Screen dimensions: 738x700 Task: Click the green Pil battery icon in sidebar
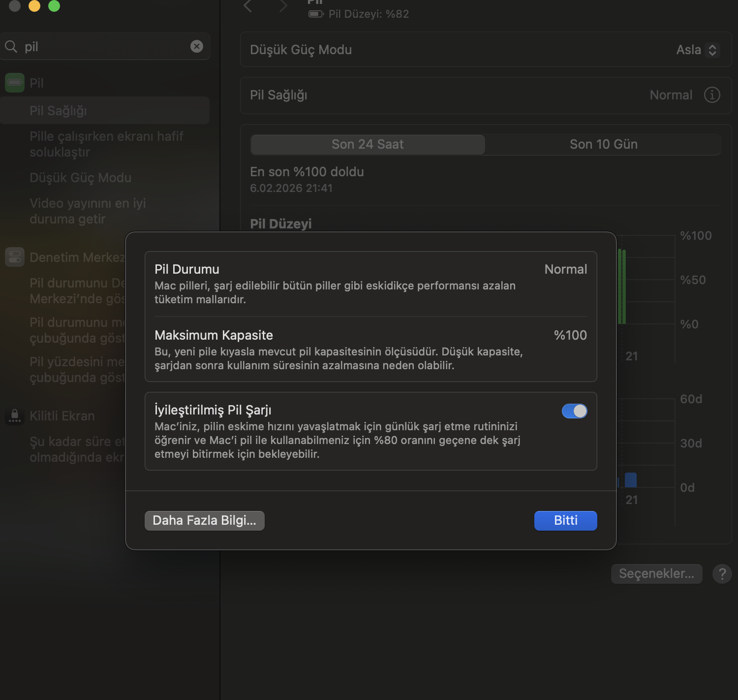click(15, 83)
